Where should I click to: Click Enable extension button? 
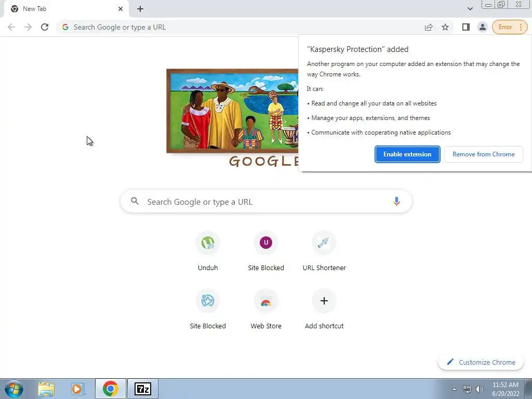[407, 154]
